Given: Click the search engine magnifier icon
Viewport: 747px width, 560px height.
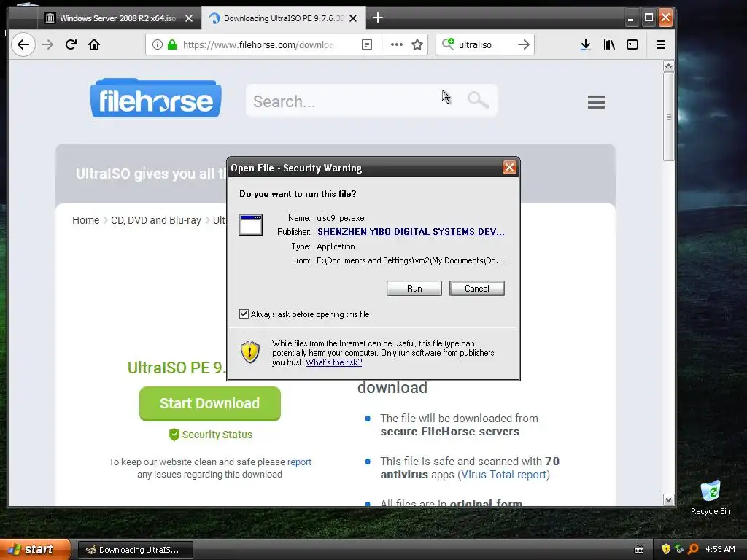Looking at the screenshot, I should click(x=448, y=44).
